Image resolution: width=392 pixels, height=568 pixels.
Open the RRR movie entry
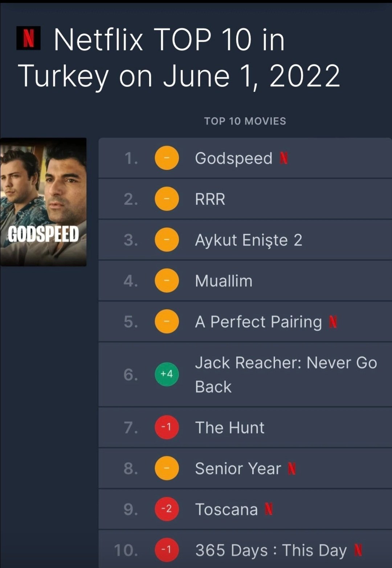click(x=210, y=199)
